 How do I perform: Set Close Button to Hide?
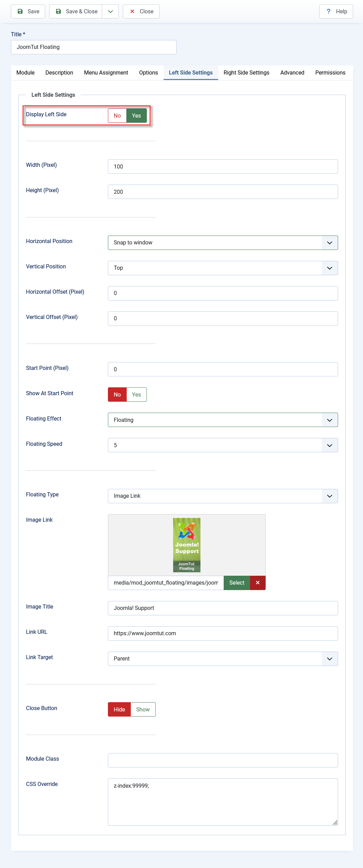point(119,709)
